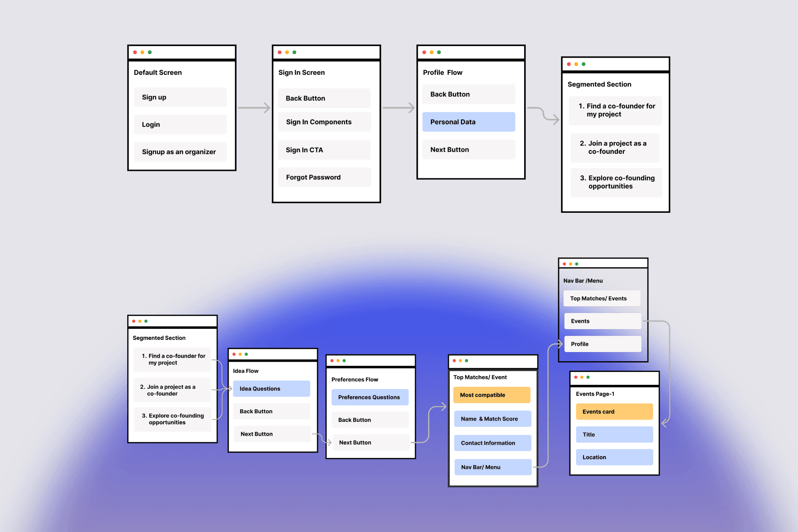Select the Events card block

coord(614,411)
